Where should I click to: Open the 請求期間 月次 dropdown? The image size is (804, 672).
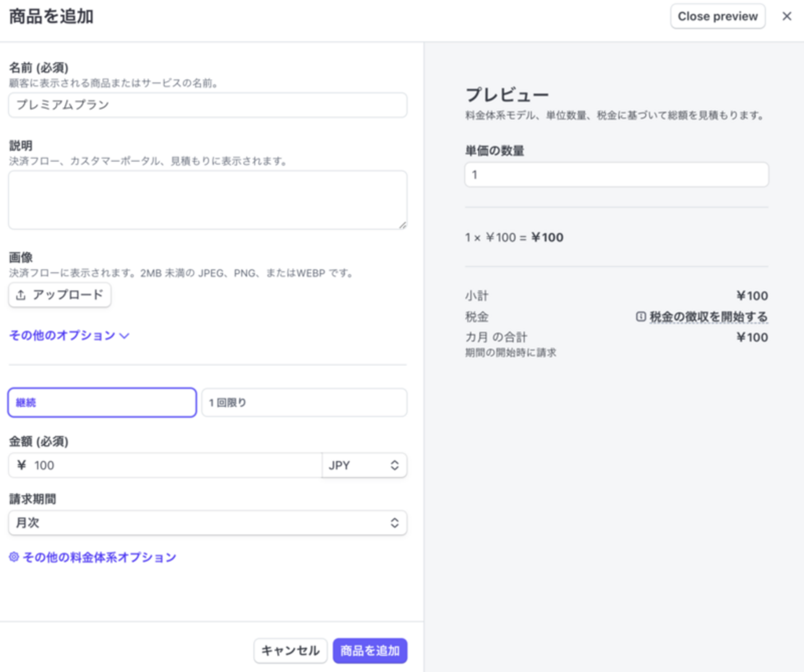point(207,523)
